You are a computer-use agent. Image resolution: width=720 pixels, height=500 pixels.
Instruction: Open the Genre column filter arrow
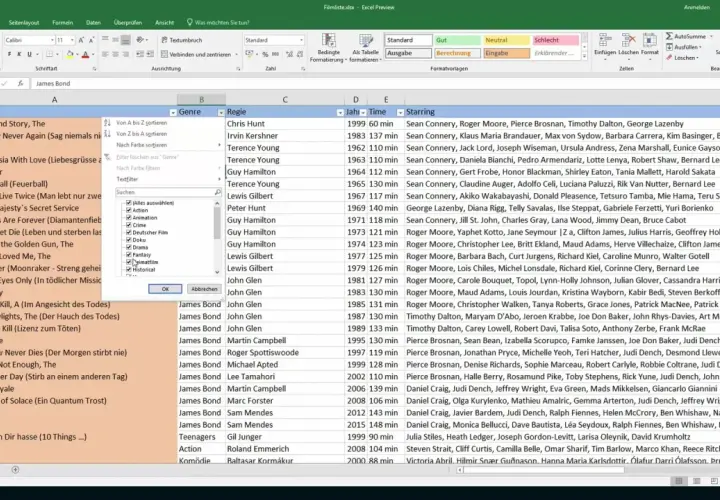[x=221, y=112]
